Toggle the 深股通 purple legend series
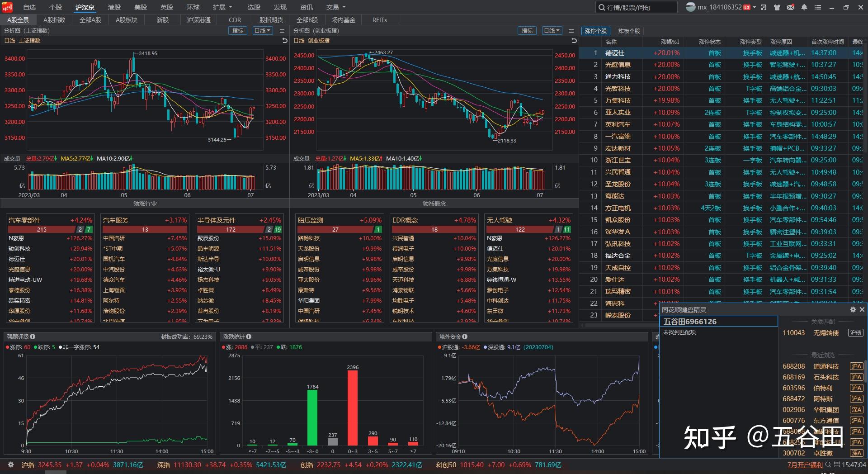This screenshot has width=868, height=474. [x=502, y=347]
